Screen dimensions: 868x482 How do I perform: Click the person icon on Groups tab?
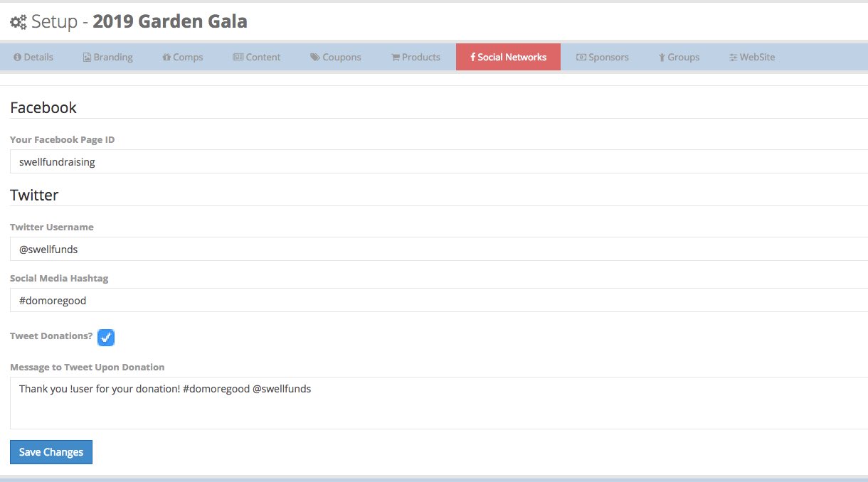662,58
